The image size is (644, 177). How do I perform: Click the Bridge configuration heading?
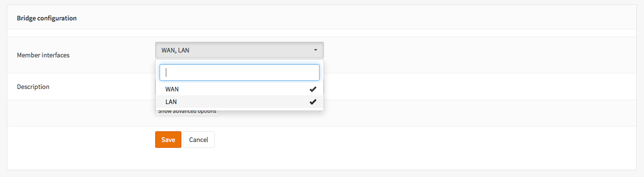47,18
